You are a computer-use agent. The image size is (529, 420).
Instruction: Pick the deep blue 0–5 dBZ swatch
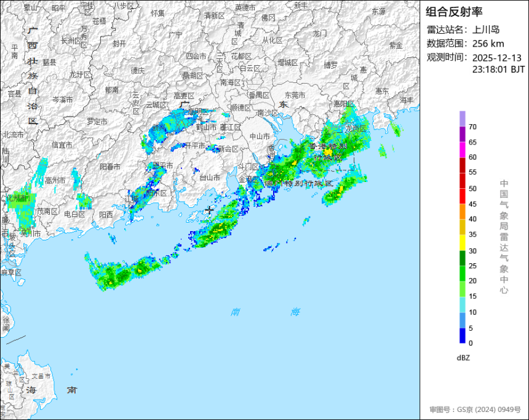(462, 335)
